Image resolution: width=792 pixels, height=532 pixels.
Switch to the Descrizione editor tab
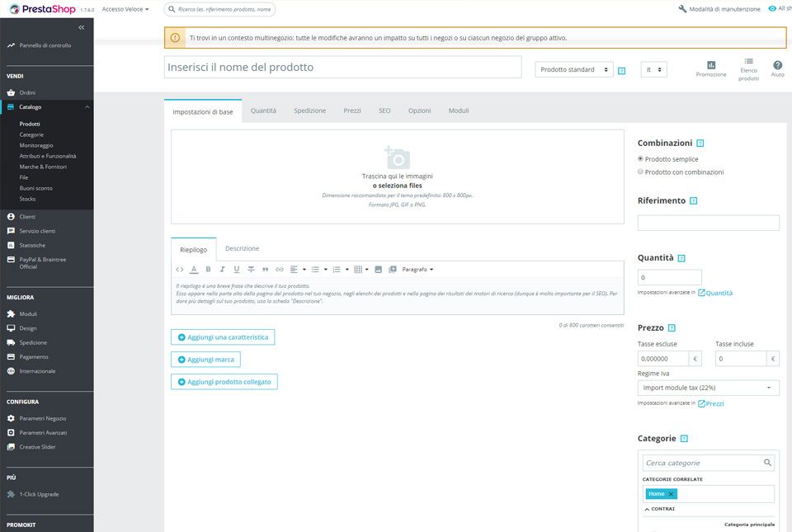point(242,249)
